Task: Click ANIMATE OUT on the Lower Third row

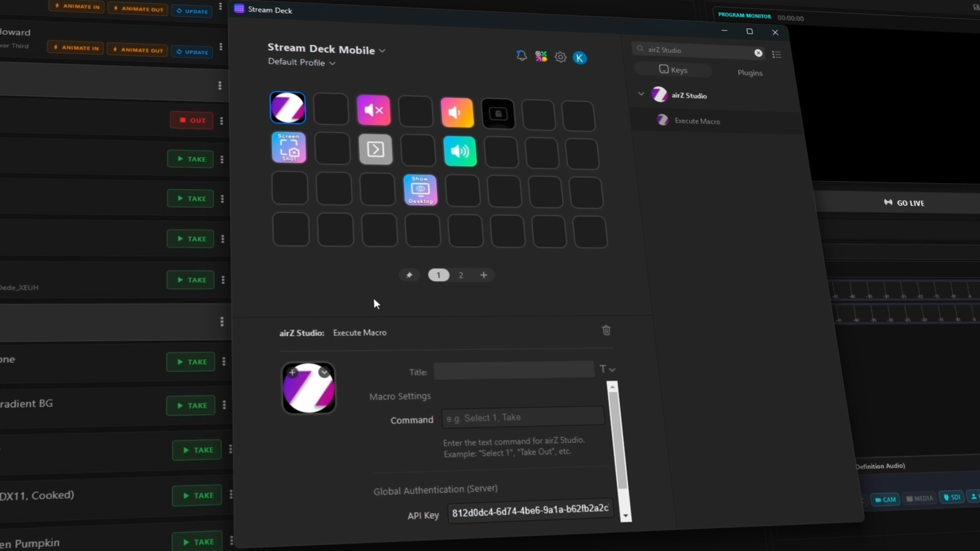Action: click(x=137, y=50)
